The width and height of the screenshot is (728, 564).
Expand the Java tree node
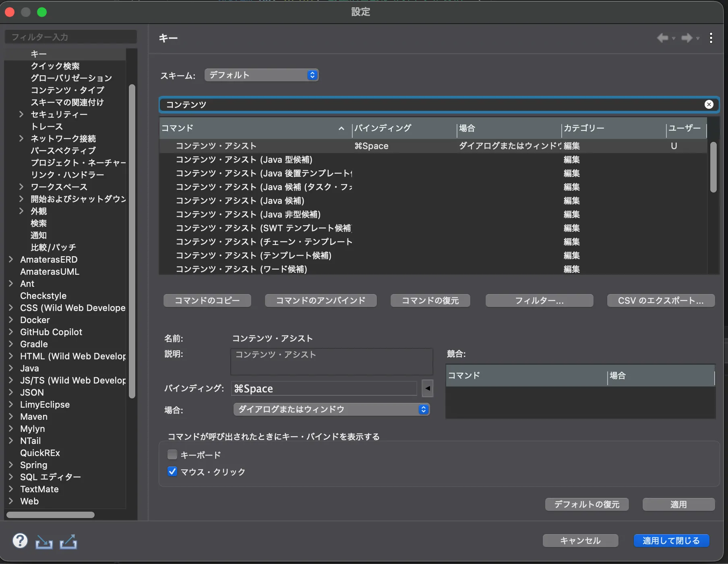(11, 368)
